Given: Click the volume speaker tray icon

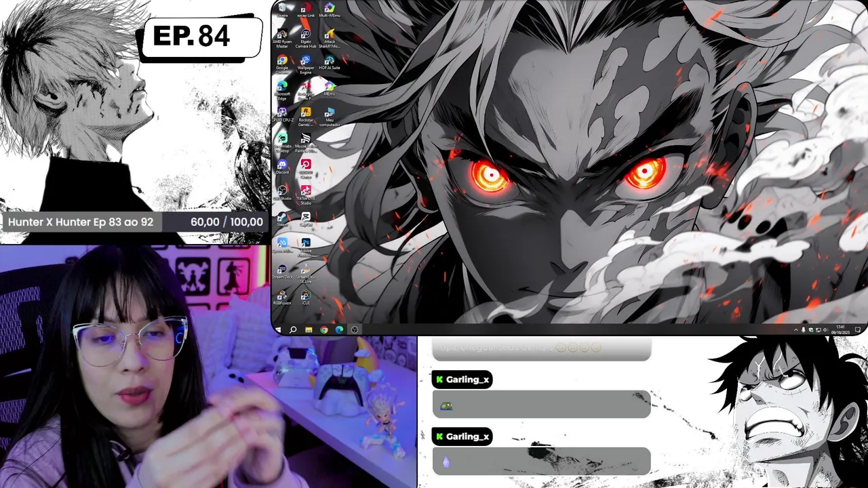Looking at the screenshot, I should (x=825, y=330).
